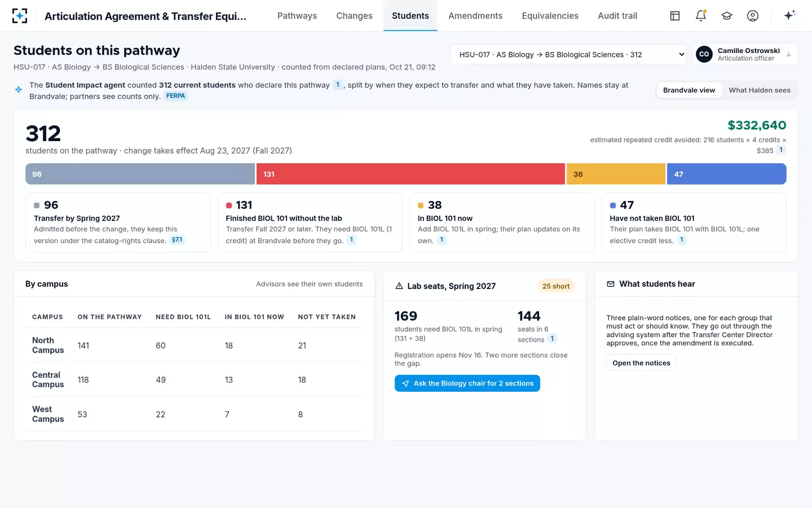This screenshot has width=812, height=508.
Task: Click the $332,640 savings figure
Action: 757,125
